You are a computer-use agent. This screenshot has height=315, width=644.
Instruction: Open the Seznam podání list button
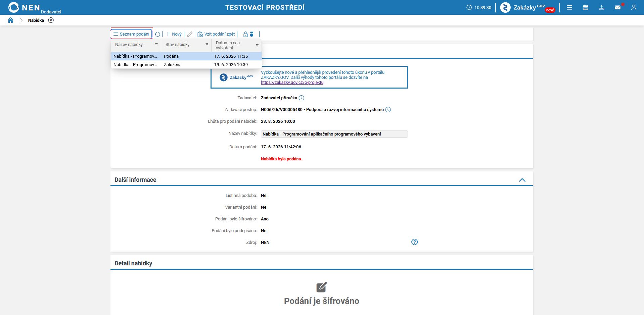(132, 34)
